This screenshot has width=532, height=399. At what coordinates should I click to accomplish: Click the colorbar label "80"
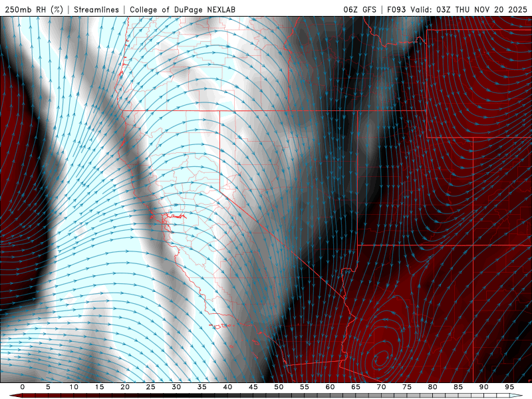tap(432, 387)
